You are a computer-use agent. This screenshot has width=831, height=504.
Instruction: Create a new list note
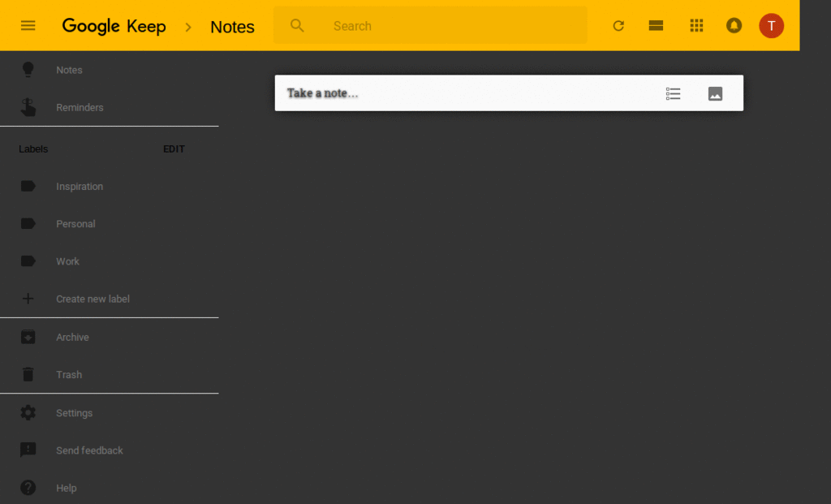[x=673, y=94]
